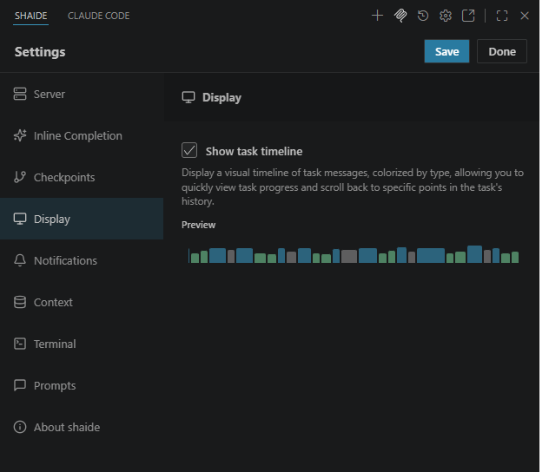Click the Context database icon
This screenshot has height=472, width=540.
pyautogui.click(x=20, y=302)
